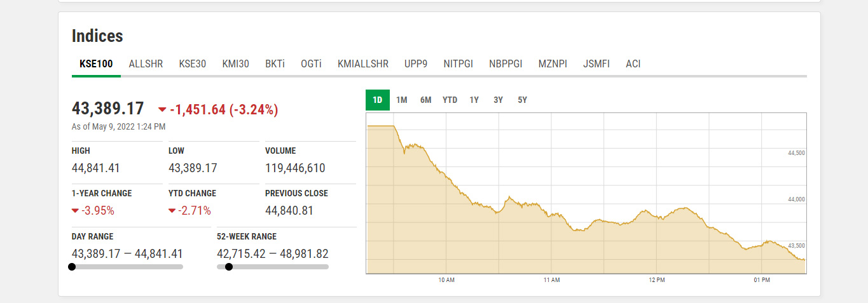Open the UPP9 index tab
Image resolution: width=868 pixels, height=303 pixels.
(x=416, y=64)
